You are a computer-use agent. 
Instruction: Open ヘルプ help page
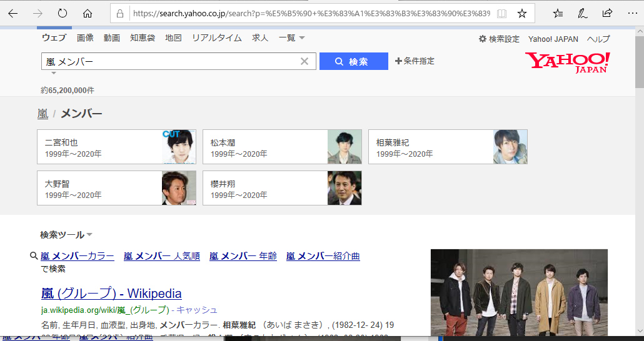coord(598,39)
